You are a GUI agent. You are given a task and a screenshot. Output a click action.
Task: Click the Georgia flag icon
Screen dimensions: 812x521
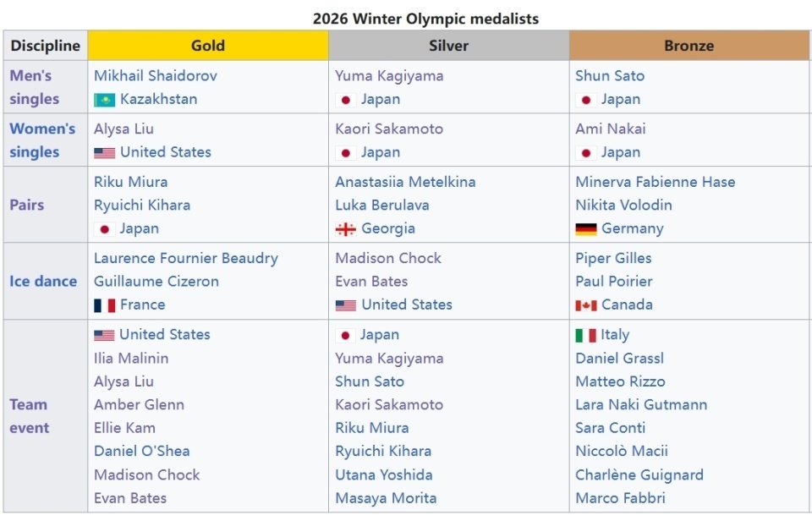pyautogui.click(x=345, y=229)
